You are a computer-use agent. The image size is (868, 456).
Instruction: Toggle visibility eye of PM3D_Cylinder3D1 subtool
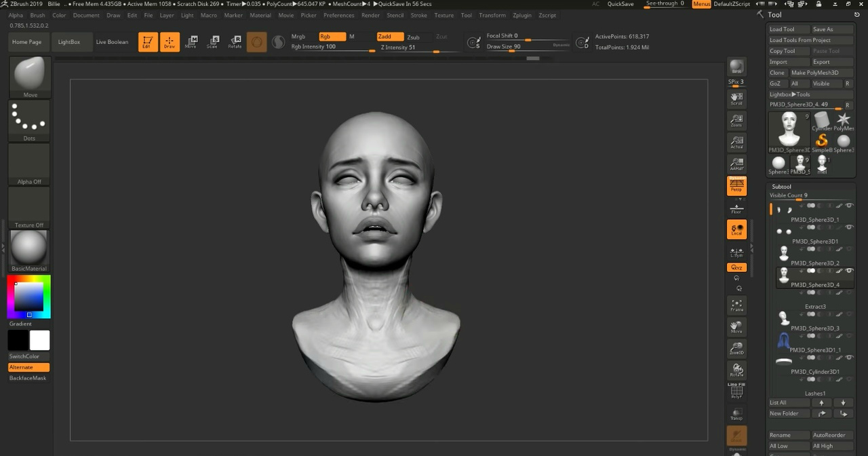pos(849,358)
